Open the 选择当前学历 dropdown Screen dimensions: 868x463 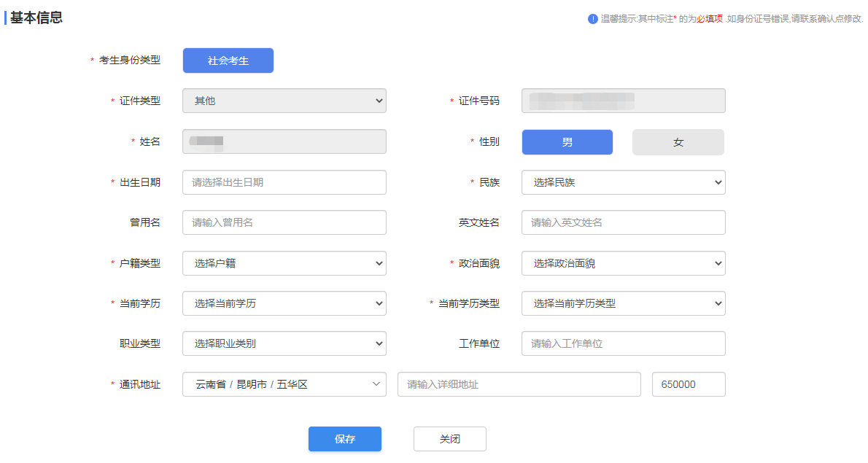pyautogui.click(x=284, y=303)
